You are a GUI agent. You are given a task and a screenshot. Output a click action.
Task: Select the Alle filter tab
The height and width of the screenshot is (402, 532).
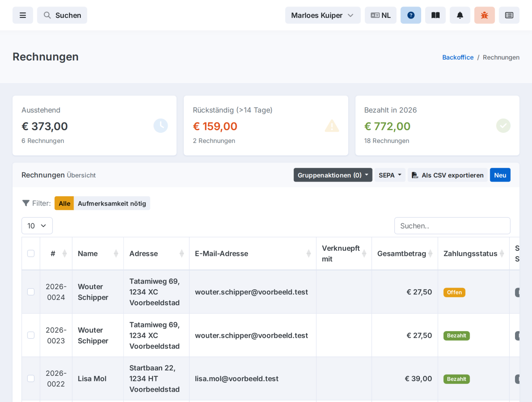pyautogui.click(x=64, y=203)
